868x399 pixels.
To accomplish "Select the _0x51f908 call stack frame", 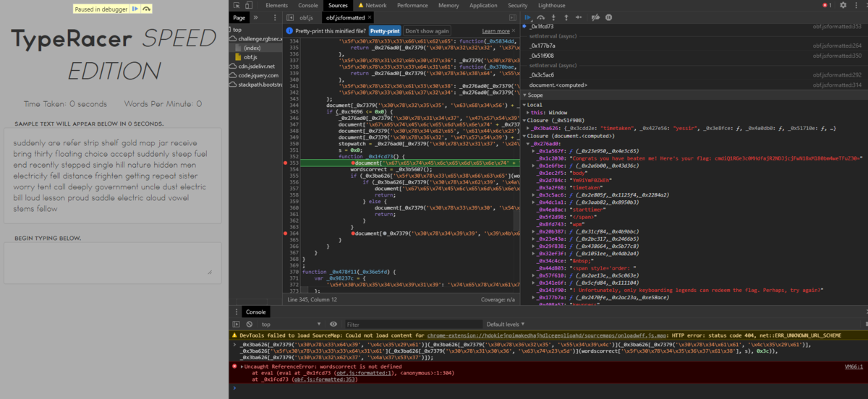I will tap(694, 55).
